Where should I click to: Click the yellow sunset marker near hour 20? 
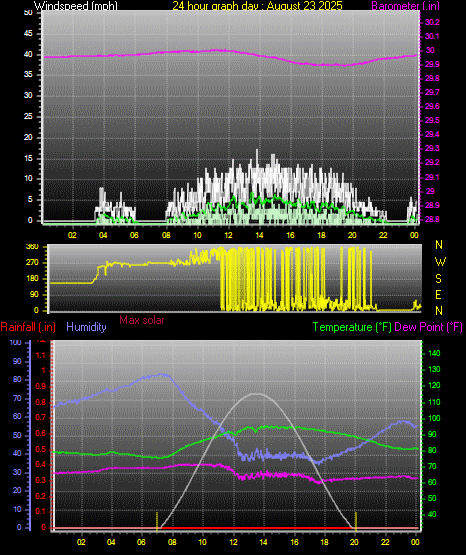356,521
